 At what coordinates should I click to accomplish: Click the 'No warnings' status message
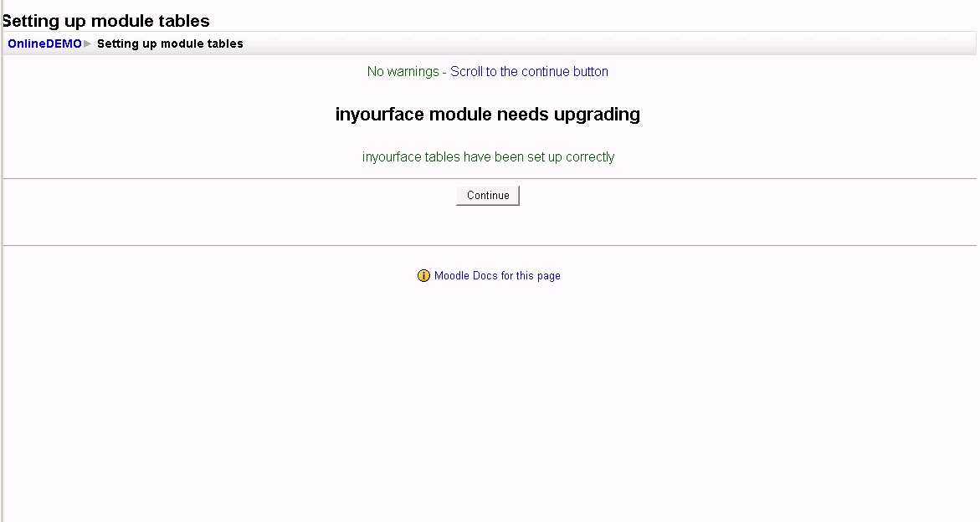pyautogui.click(x=403, y=71)
